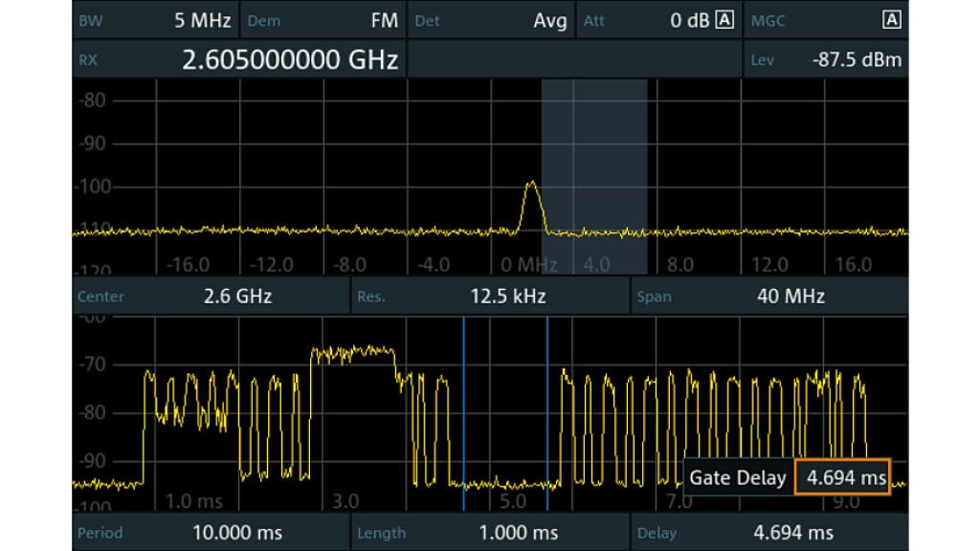
Task: Select the Att 0 dB attenuation field
Action: (684, 20)
